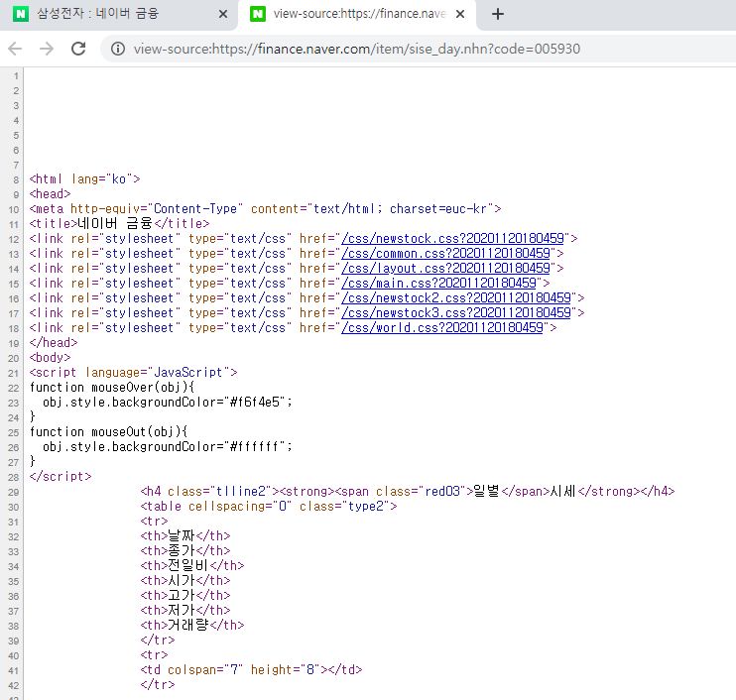Click Naver favicon on 삼성전자 tab
The image size is (736, 700).
point(20,14)
